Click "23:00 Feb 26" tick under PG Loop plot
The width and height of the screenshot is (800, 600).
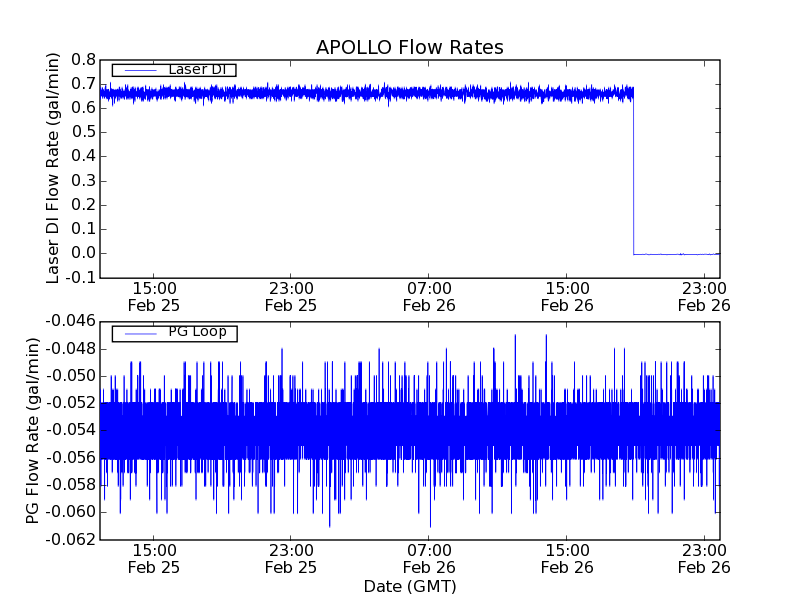[704, 559]
